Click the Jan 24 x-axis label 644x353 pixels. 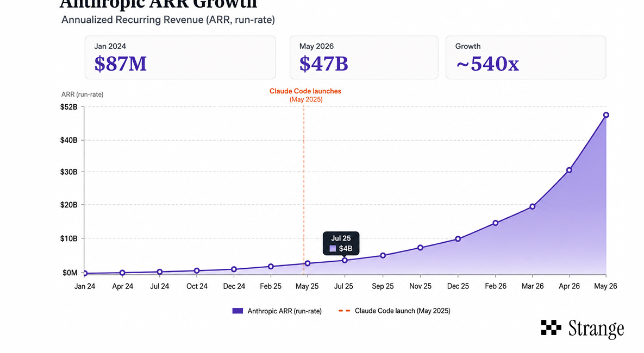tap(85, 286)
